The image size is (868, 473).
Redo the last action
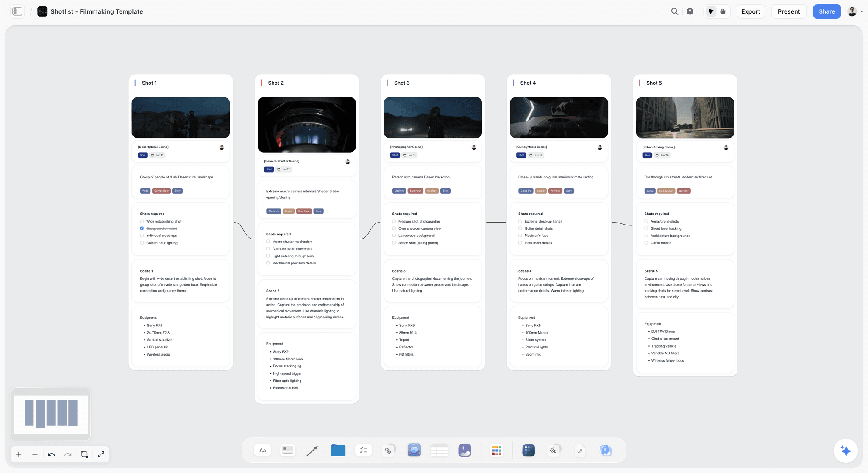point(68,454)
